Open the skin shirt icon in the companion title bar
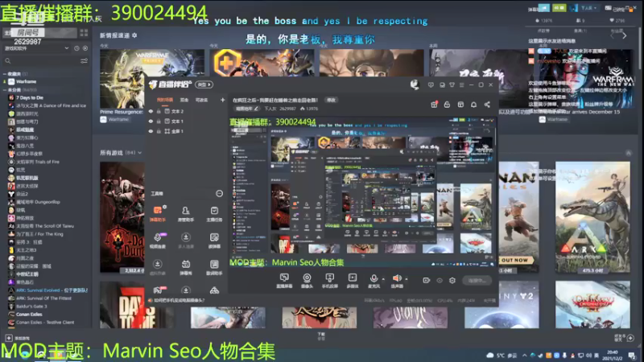Viewport: 644px width, 362px height. [x=452, y=84]
